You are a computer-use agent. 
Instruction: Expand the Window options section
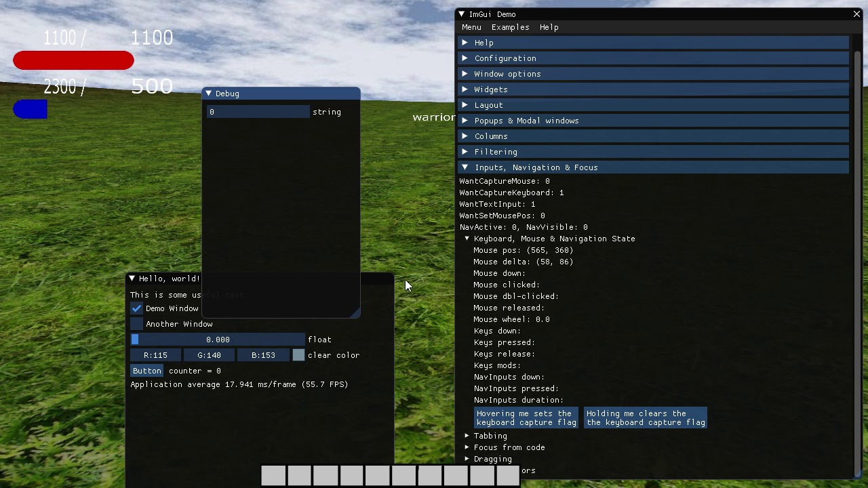(x=654, y=74)
